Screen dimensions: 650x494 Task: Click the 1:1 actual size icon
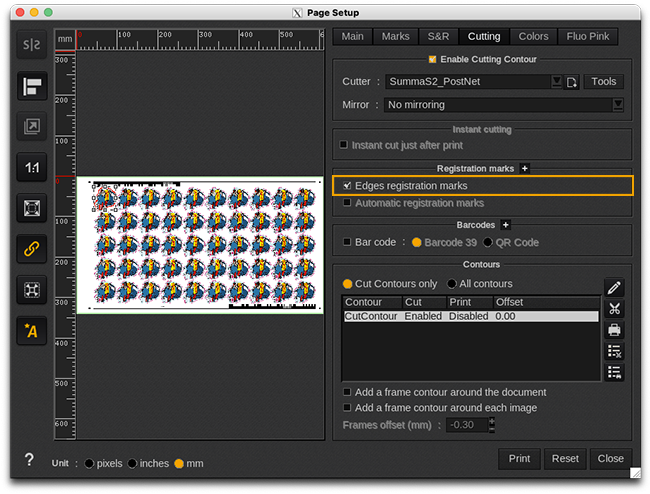[32, 168]
